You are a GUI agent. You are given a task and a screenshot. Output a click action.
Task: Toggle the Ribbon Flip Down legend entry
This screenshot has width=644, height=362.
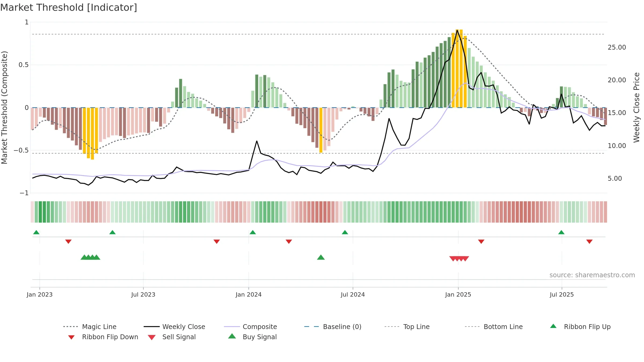coord(103,337)
